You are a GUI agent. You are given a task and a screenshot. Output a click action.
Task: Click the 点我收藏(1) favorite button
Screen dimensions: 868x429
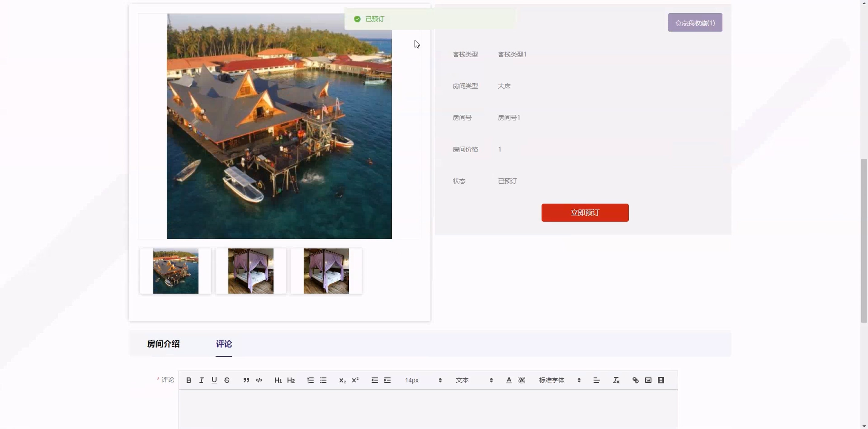coord(695,23)
